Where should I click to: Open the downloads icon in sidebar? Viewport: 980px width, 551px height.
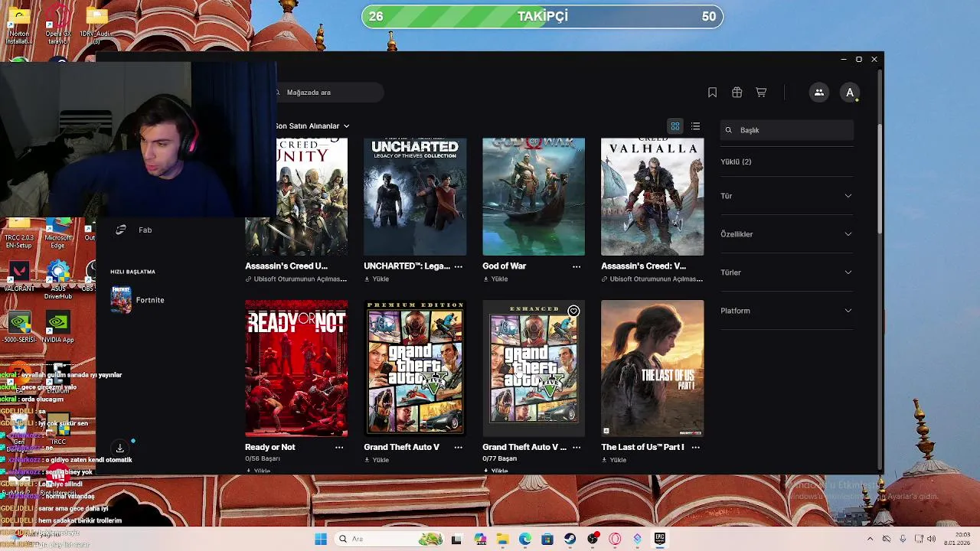click(x=120, y=448)
